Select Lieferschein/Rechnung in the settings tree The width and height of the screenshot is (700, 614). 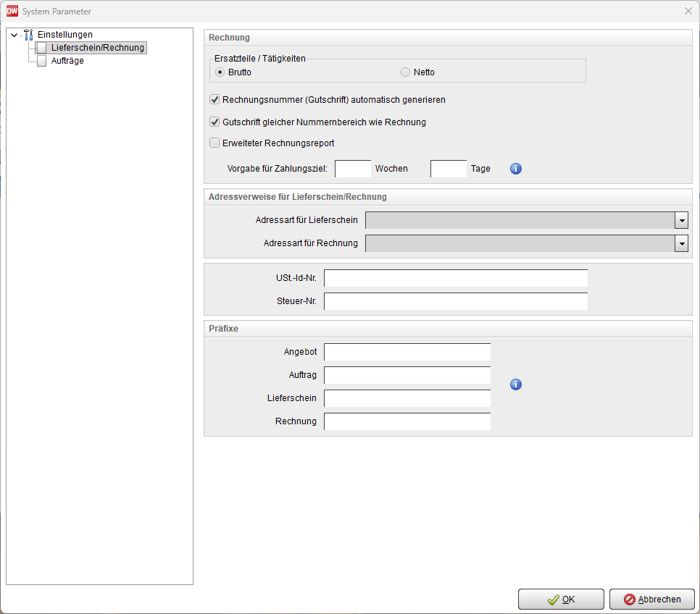98,48
